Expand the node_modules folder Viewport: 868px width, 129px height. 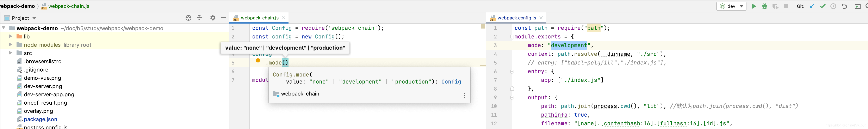click(11, 44)
